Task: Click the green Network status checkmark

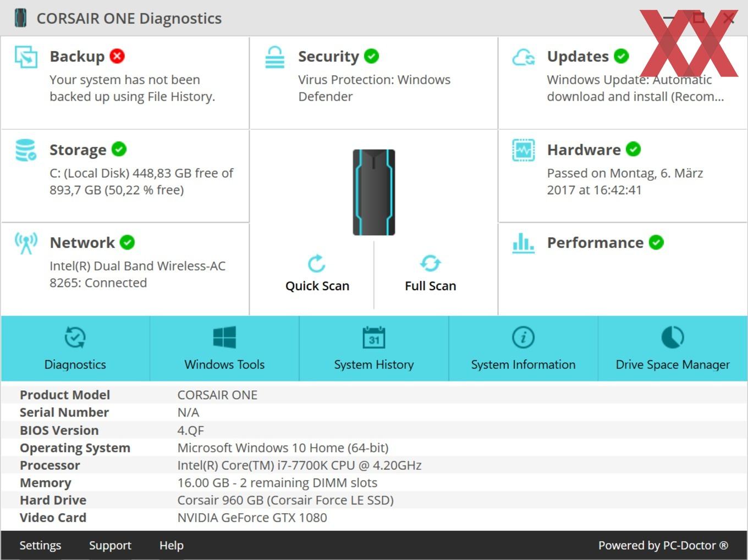Action: (128, 242)
